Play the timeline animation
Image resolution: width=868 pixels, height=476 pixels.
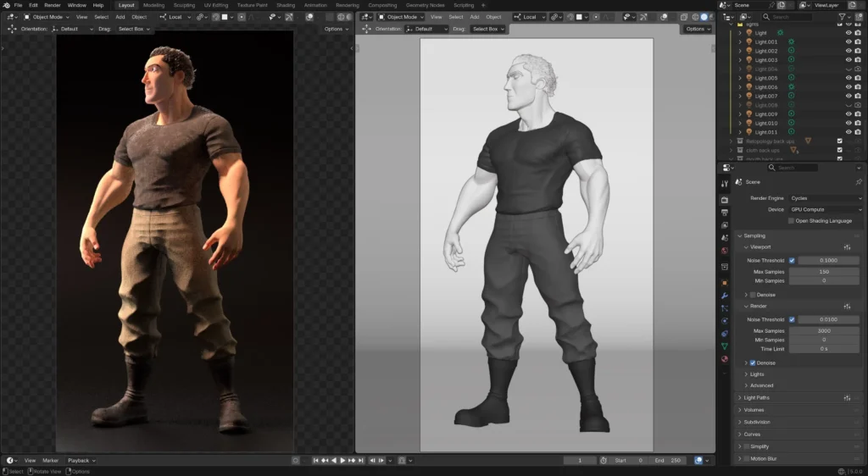coord(342,461)
